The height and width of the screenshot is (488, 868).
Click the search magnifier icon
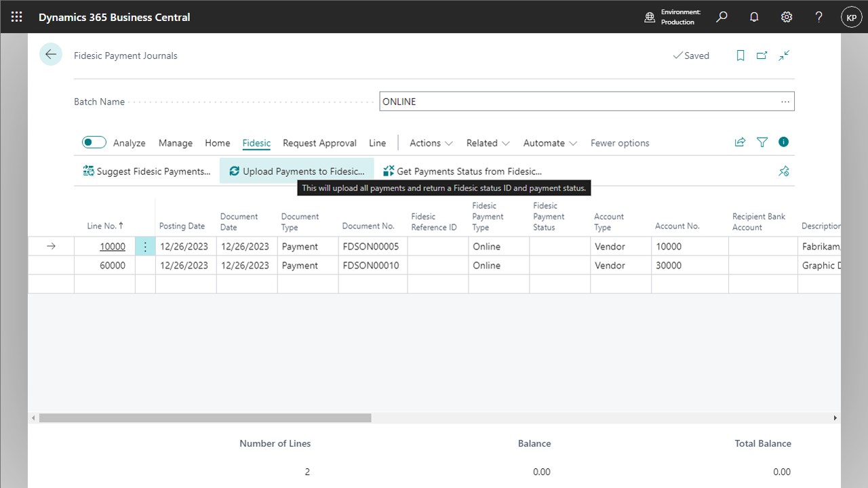(x=722, y=17)
